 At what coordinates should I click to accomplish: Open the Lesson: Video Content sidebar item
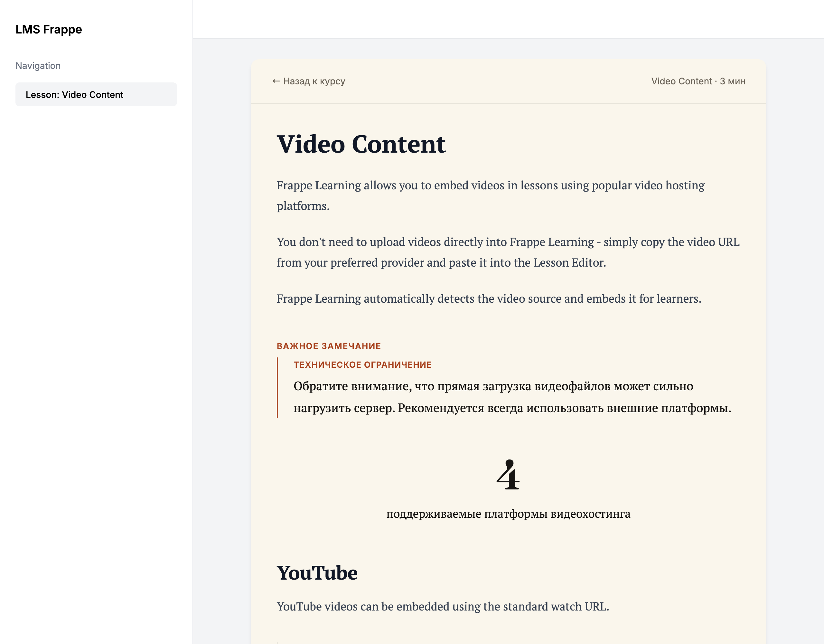click(x=96, y=94)
